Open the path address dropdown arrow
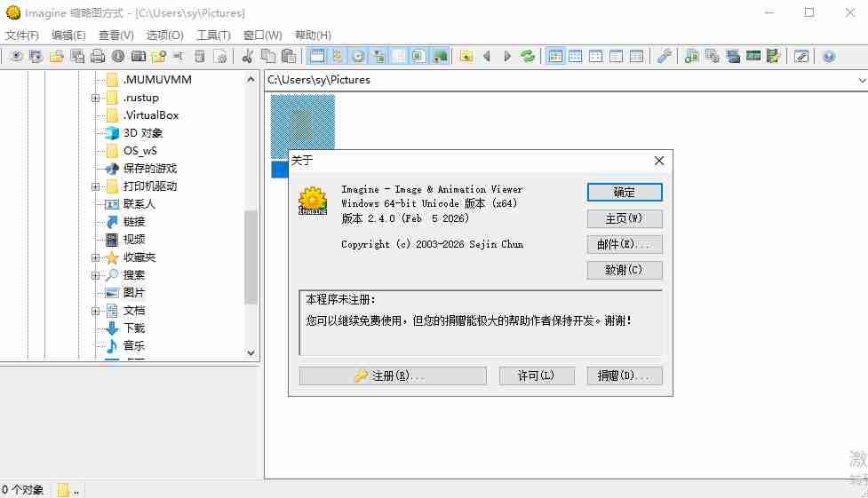Viewport: 868px width, 498px height. tap(860, 80)
